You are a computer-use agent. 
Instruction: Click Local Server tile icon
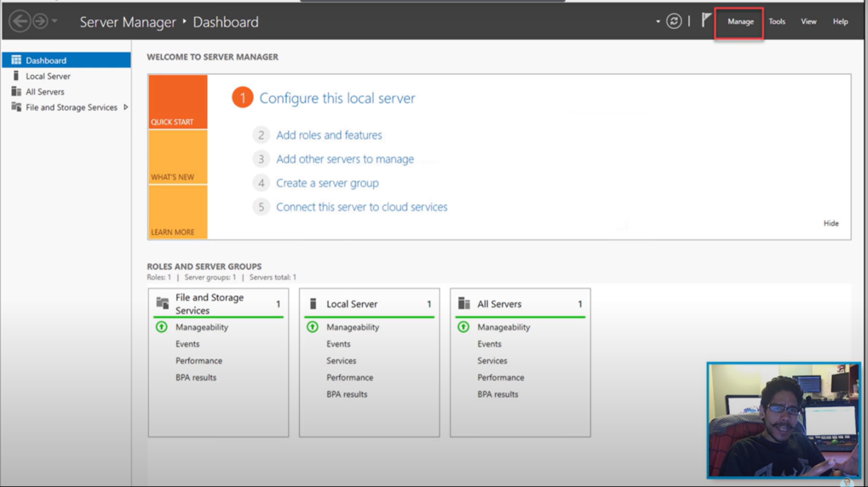click(x=313, y=303)
